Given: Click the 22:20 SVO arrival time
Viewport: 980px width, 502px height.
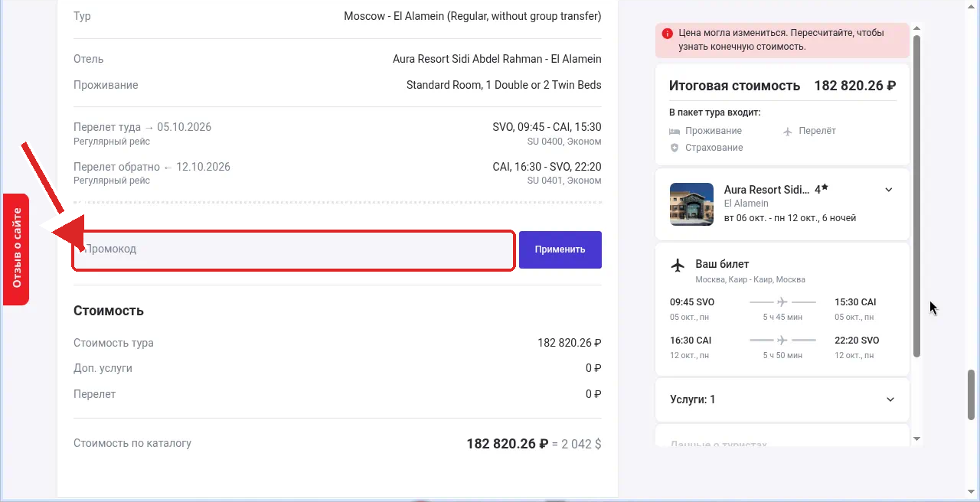Looking at the screenshot, I should 857,341.
